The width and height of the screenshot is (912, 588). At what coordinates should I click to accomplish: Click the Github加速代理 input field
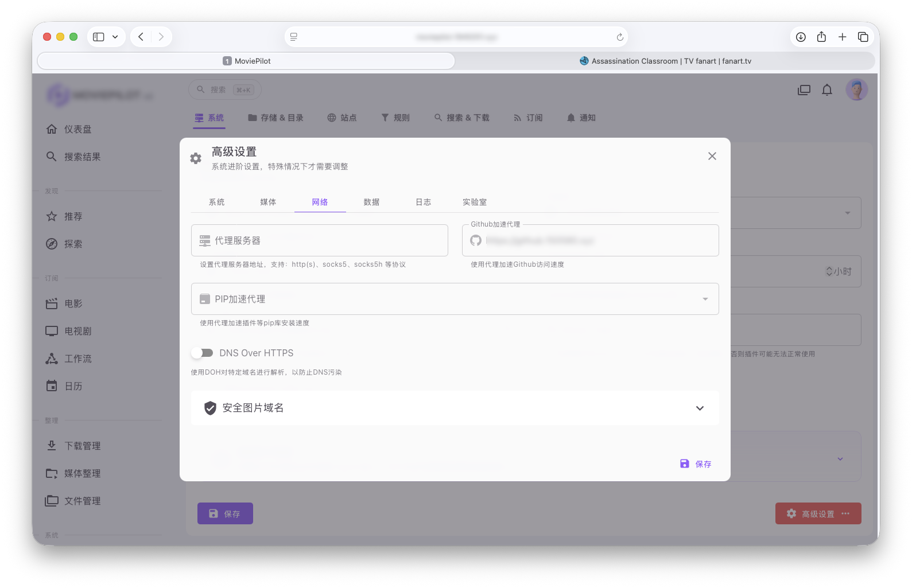tap(590, 240)
